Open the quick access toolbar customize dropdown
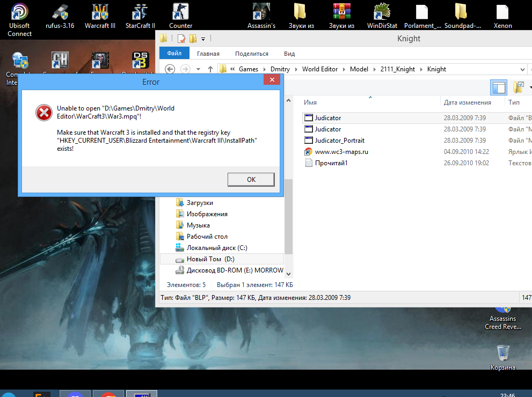 (x=203, y=39)
